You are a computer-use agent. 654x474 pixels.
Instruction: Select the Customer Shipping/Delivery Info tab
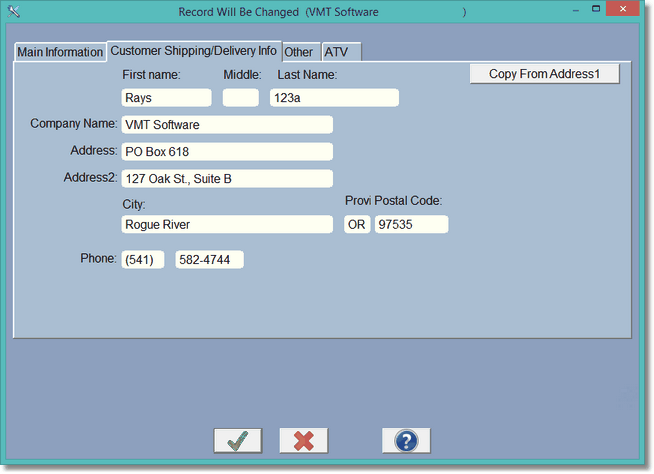coord(194,51)
